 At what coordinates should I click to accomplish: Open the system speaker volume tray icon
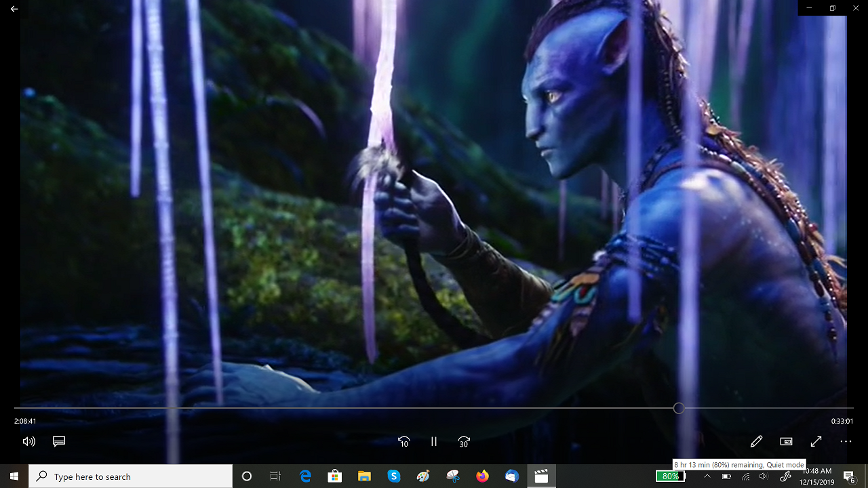click(764, 476)
